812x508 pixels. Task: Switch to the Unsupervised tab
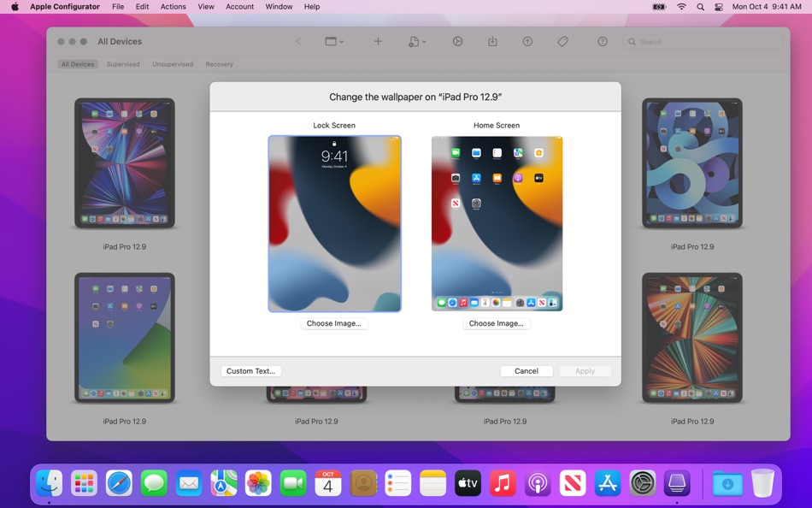(x=173, y=64)
